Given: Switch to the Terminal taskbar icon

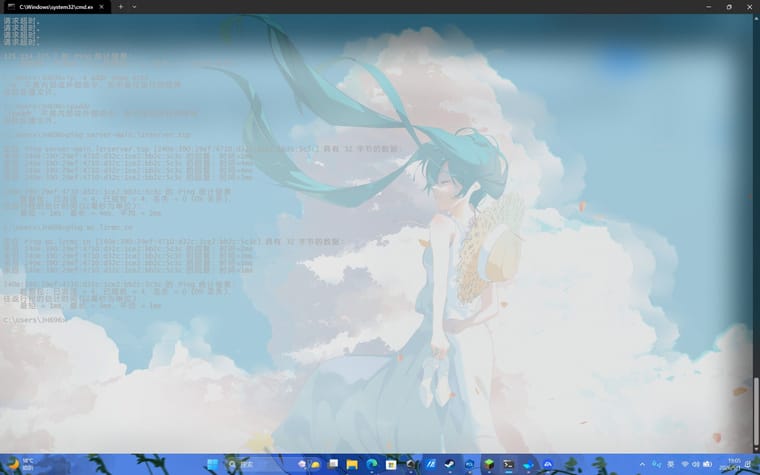Looking at the screenshot, I should 508,464.
